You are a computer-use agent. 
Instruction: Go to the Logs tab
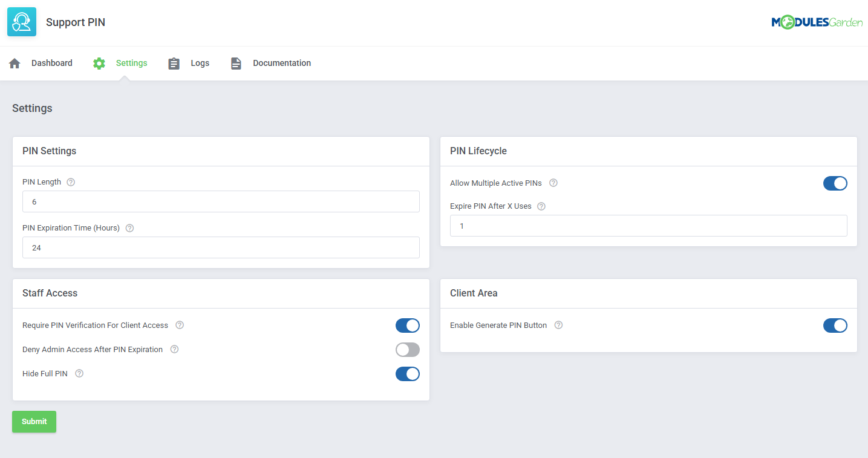click(x=200, y=63)
